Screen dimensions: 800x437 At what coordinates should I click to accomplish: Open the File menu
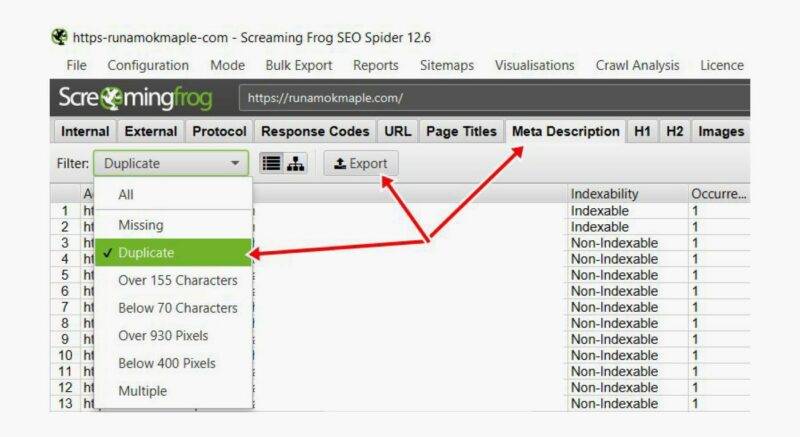(x=77, y=65)
